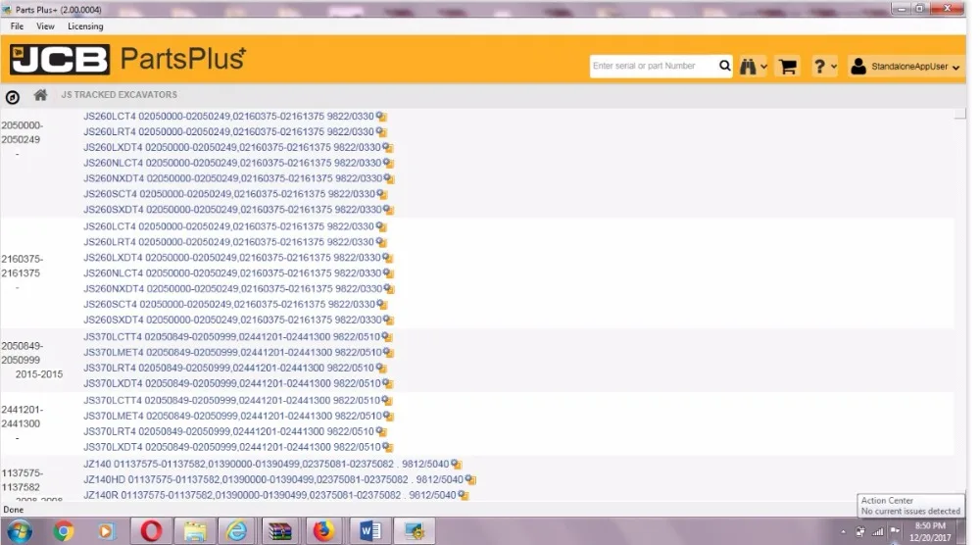Open WinRAR from taskbar
Viewport: 980px width, 545px height.
click(280, 532)
